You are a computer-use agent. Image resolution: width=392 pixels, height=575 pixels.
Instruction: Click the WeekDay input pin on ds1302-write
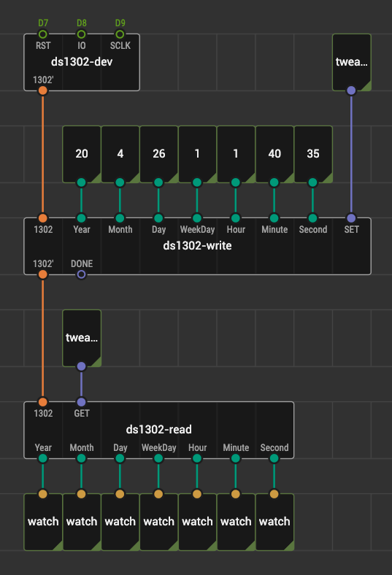tap(197, 218)
